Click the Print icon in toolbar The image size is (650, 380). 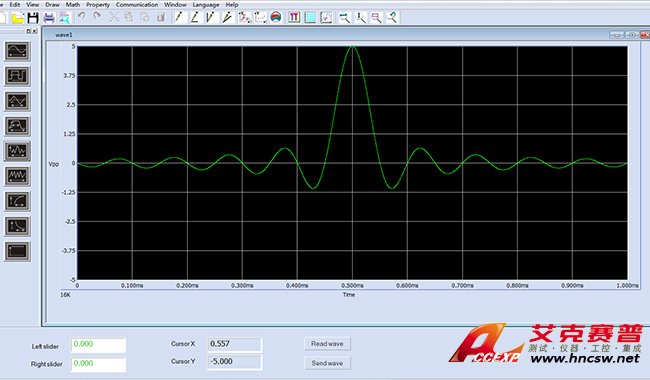(49, 17)
